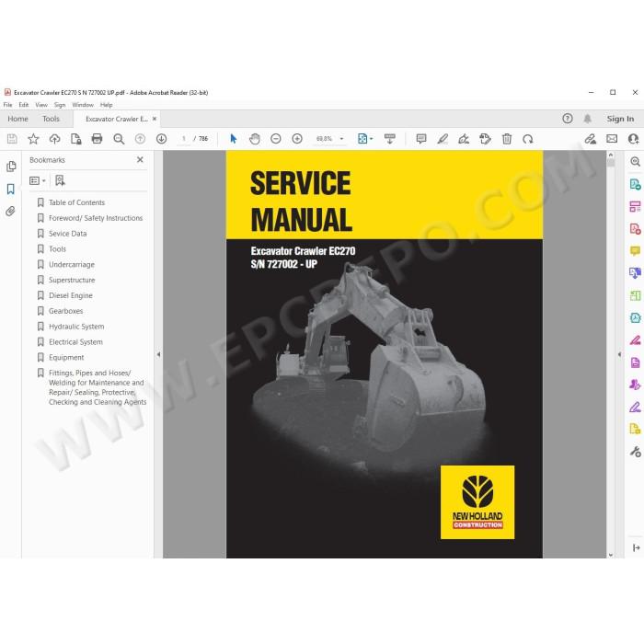This screenshot has height=644, width=644.
Task: Switch to the Home tab
Action: pyautogui.click(x=18, y=119)
